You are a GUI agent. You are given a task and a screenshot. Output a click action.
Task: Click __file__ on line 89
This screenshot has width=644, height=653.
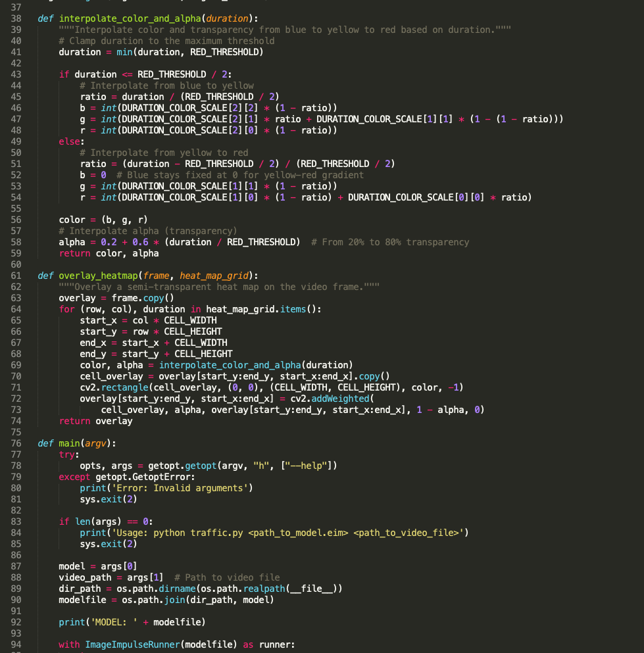[x=312, y=589]
